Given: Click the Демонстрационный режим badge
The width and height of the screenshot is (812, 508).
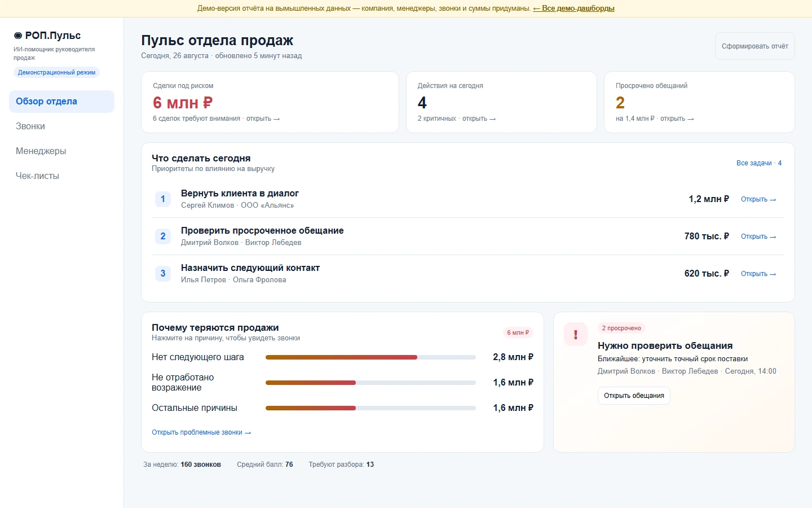Looking at the screenshot, I should (x=56, y=72).
